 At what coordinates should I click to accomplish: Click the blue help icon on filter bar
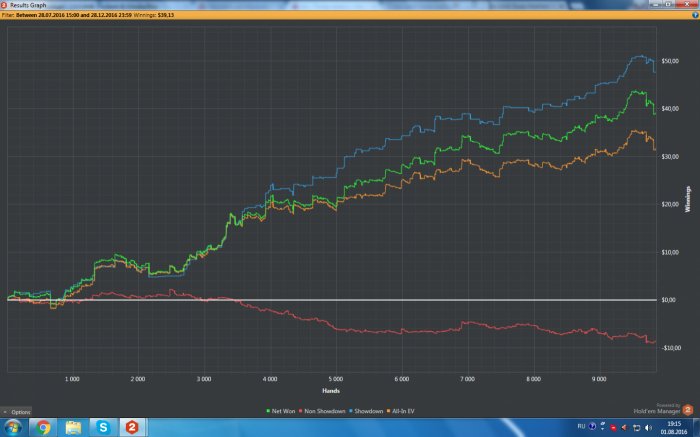click(695, 15)
